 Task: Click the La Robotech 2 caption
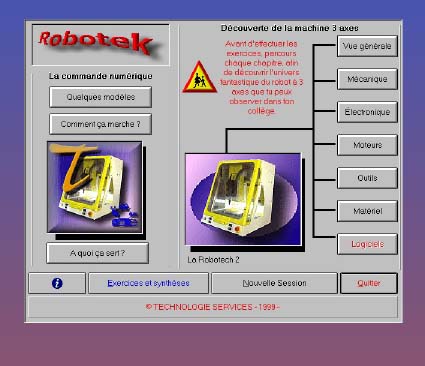pyautogui.click(x=213, y=260)
